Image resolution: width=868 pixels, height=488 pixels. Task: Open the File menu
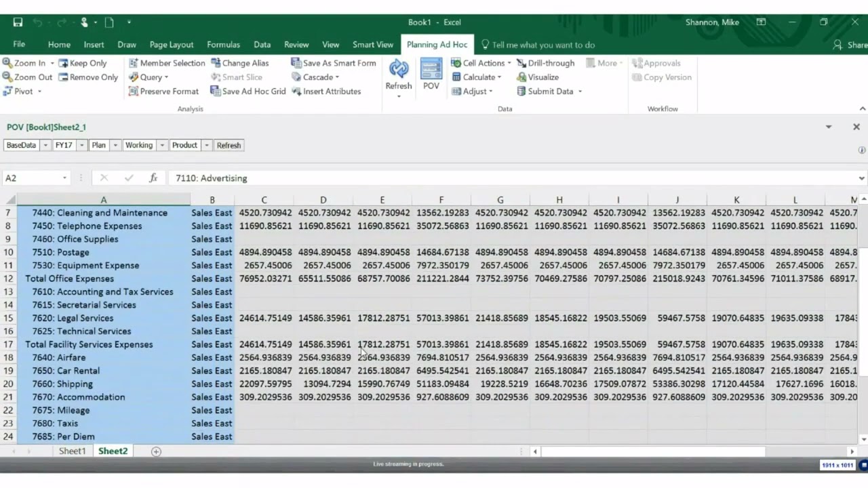[x=19, y=45]
